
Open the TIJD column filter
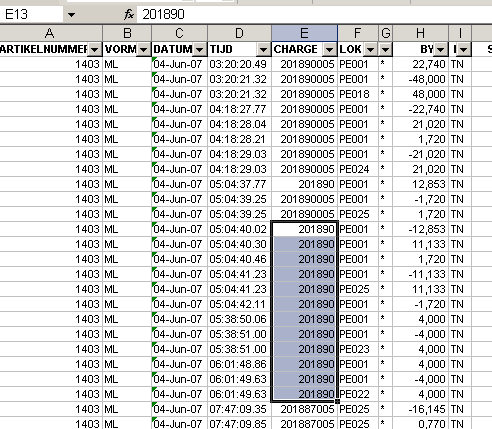pyautogui.click(x=263, y=50)
